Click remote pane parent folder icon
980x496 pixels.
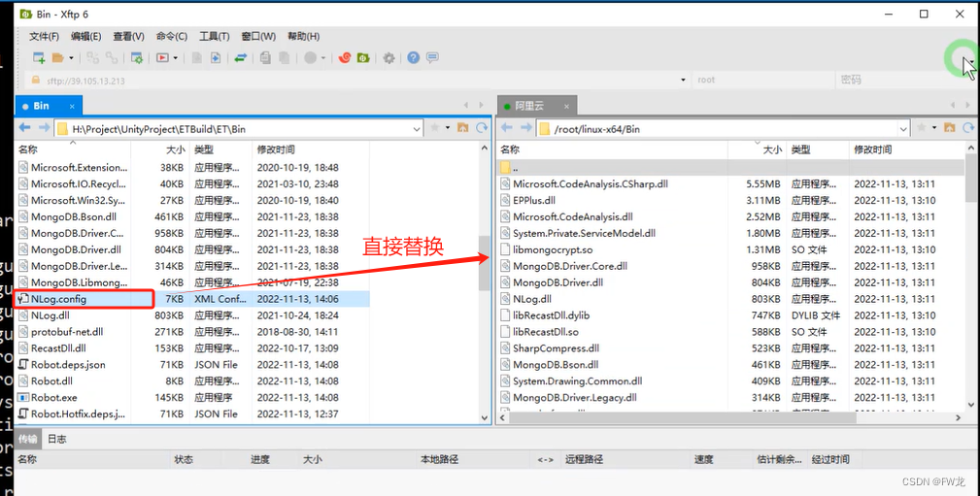(949, 128)
